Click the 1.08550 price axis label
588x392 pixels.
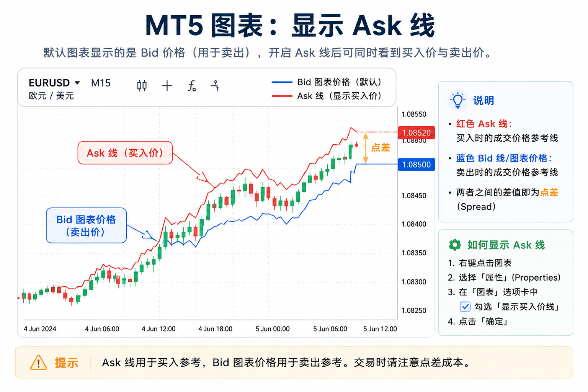point(414,114)
